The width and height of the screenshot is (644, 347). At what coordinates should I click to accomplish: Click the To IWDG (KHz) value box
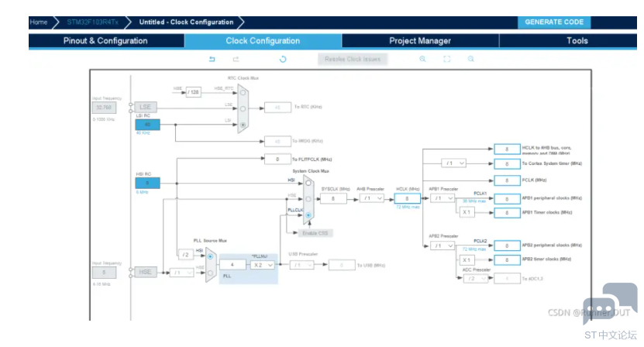(x=277, y=141)
